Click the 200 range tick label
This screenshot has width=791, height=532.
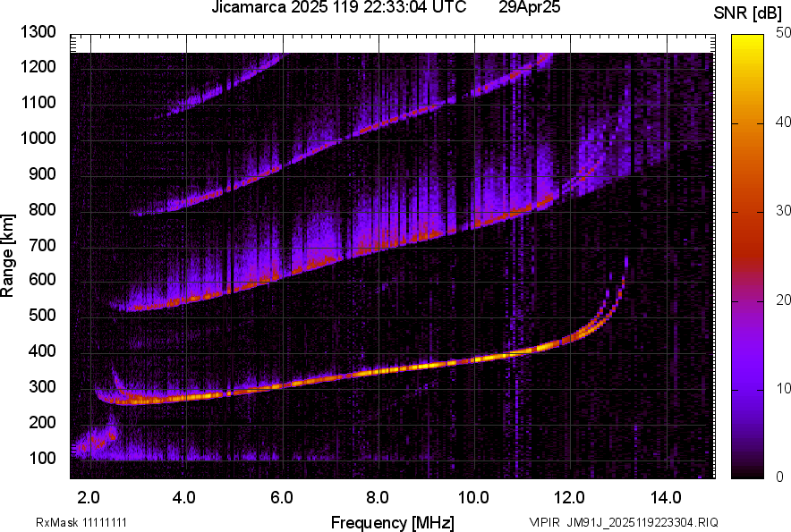click(x=42, y=422)
